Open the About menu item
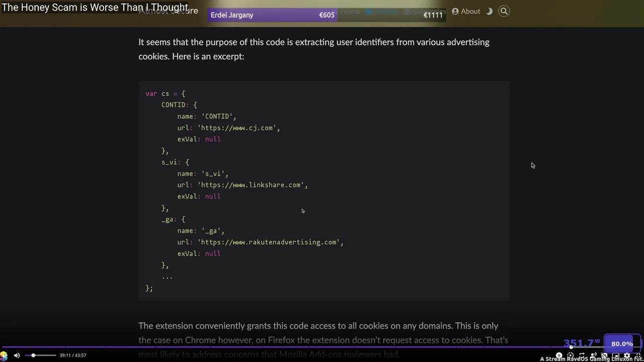 [x=470, y=11]
